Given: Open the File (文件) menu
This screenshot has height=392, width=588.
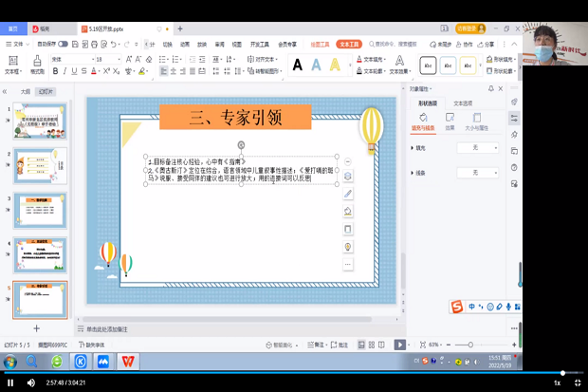Looking at the screenshot, I should (x=17, y=45).
